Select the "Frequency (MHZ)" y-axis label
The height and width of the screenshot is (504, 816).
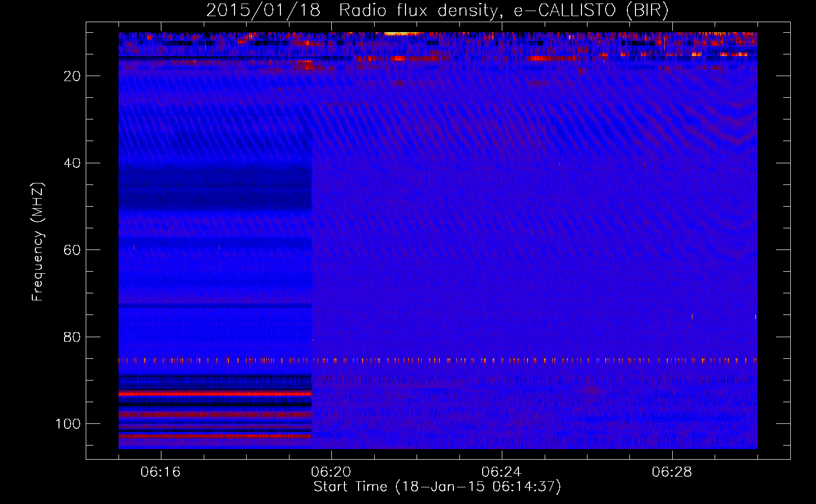click(x=38, y=242)
